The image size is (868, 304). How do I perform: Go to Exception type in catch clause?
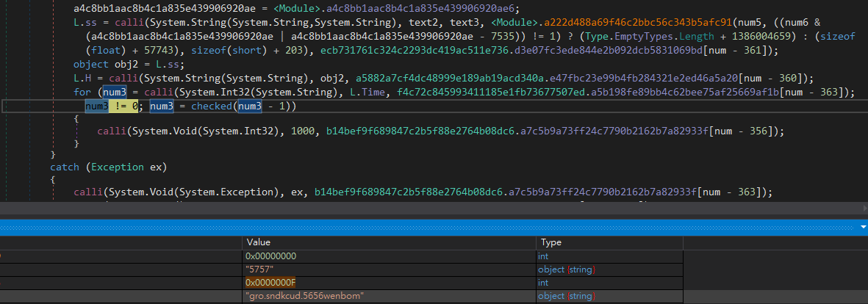coord(117,167)
